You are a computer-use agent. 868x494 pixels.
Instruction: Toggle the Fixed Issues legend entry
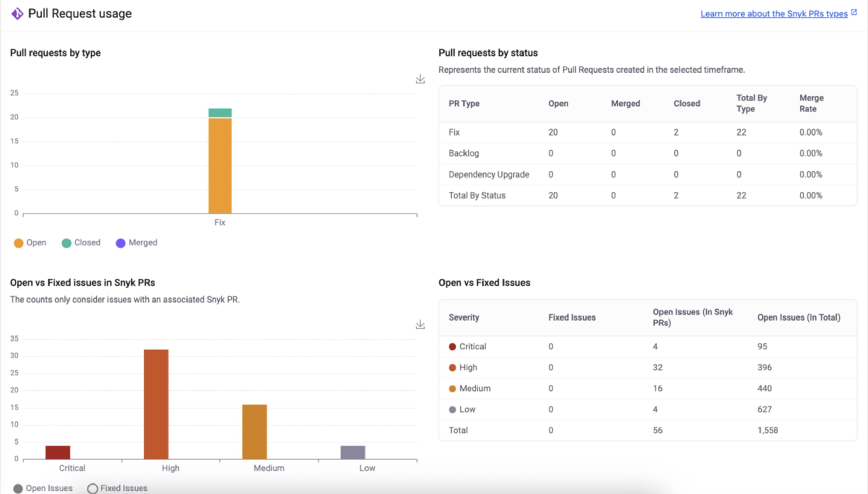coord(117,488)
